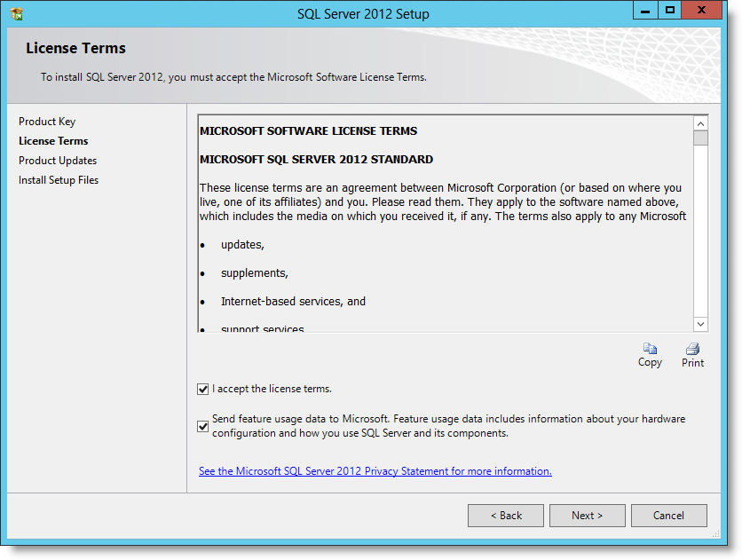Click the 'SQL Server 2012 Setup' window title

tap(363, 13)
